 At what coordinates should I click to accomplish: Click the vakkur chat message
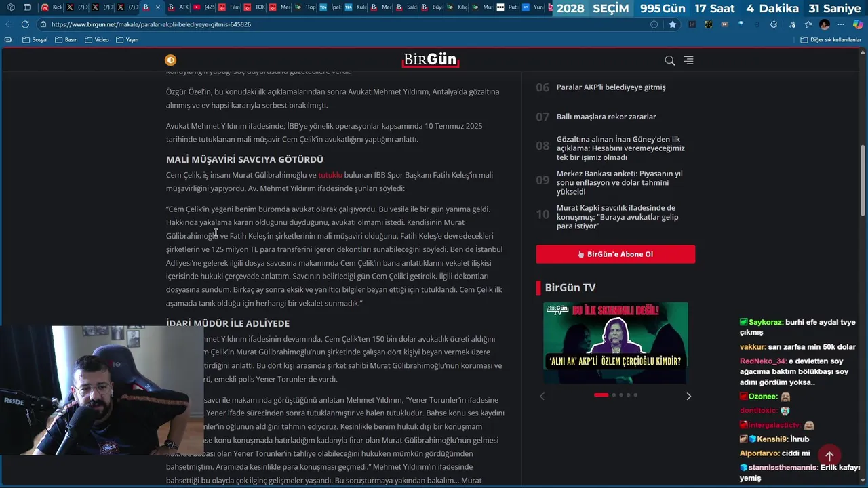[x=797, y=347]
